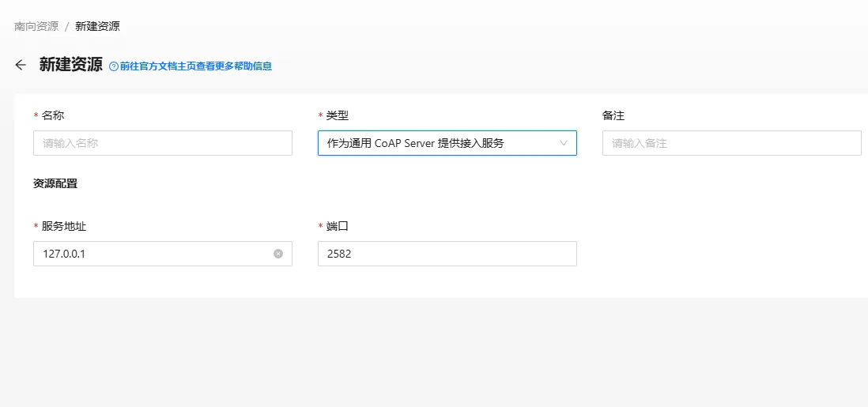Click the 类型 field label
Screen dimensions: 868x407
tap(338, 115)
